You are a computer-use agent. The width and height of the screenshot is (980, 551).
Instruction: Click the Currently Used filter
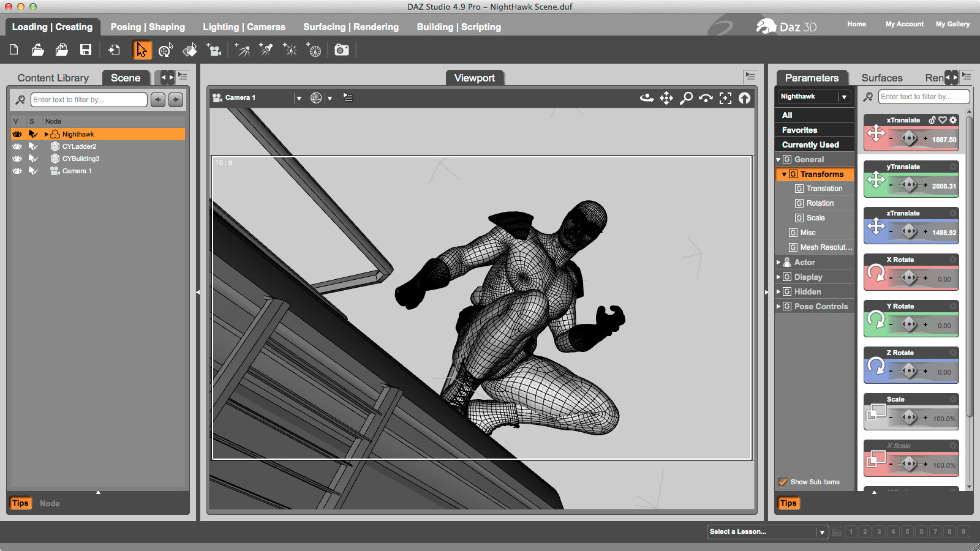pos(815,144)
